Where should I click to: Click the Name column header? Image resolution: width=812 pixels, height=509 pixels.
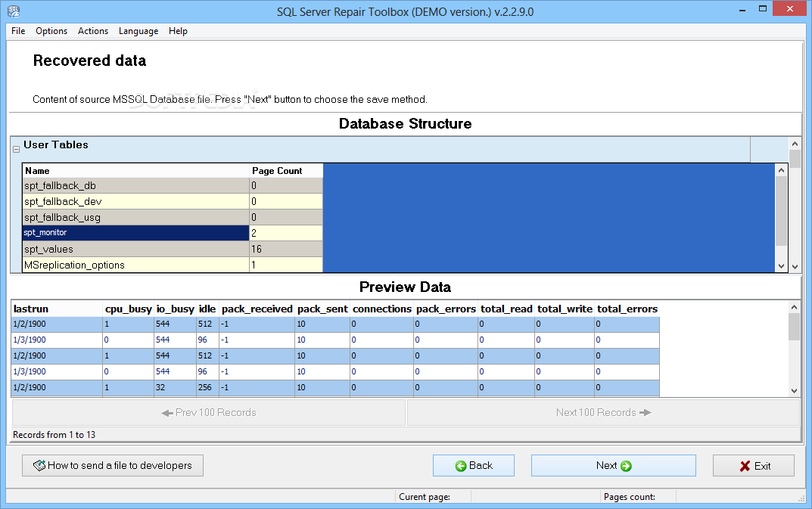[x=135, y=171]
